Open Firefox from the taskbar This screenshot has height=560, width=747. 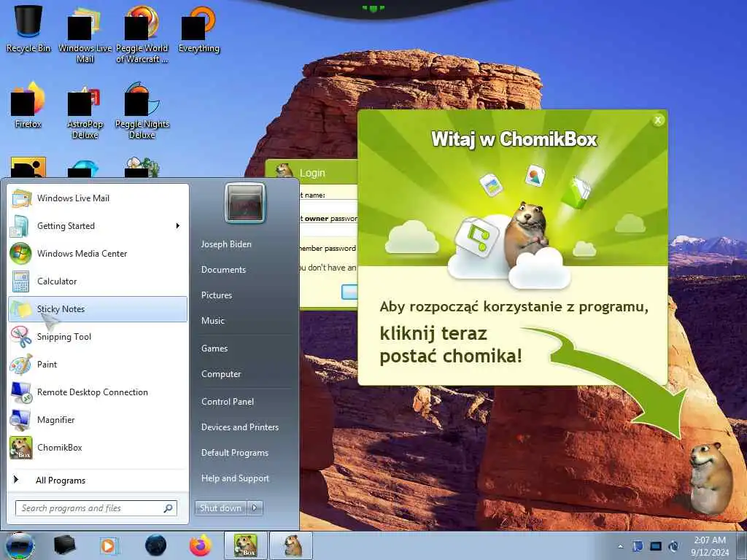click(x=201, y=545)
